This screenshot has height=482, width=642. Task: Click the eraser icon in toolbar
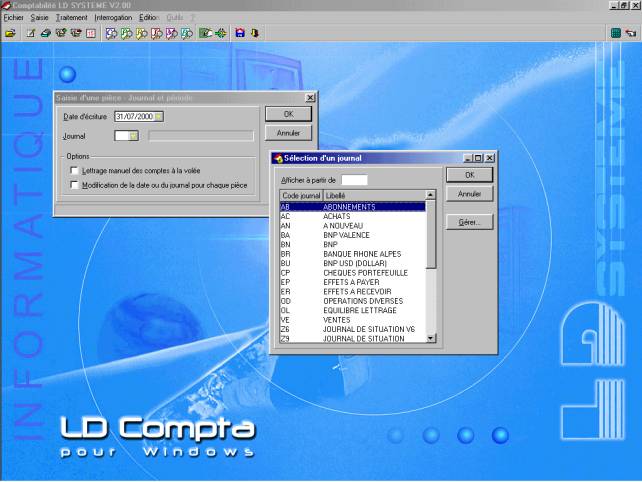[46, 33]
